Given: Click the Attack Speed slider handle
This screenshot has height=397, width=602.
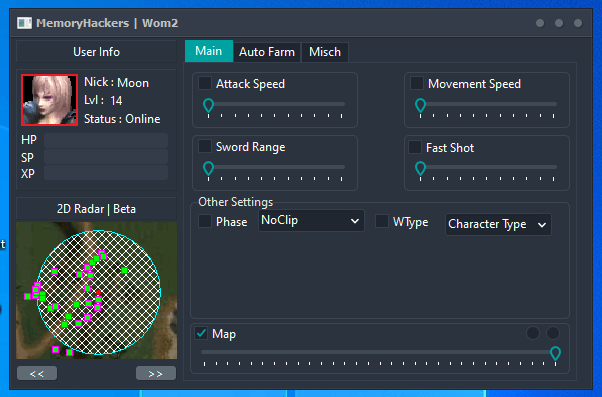Looking at the screenshot, I should pyautogui.click(x=208, y=105).
